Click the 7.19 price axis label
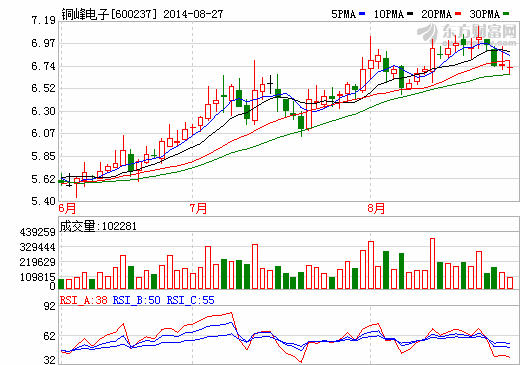Screen dimensions: 520x365 pos(43,20)
